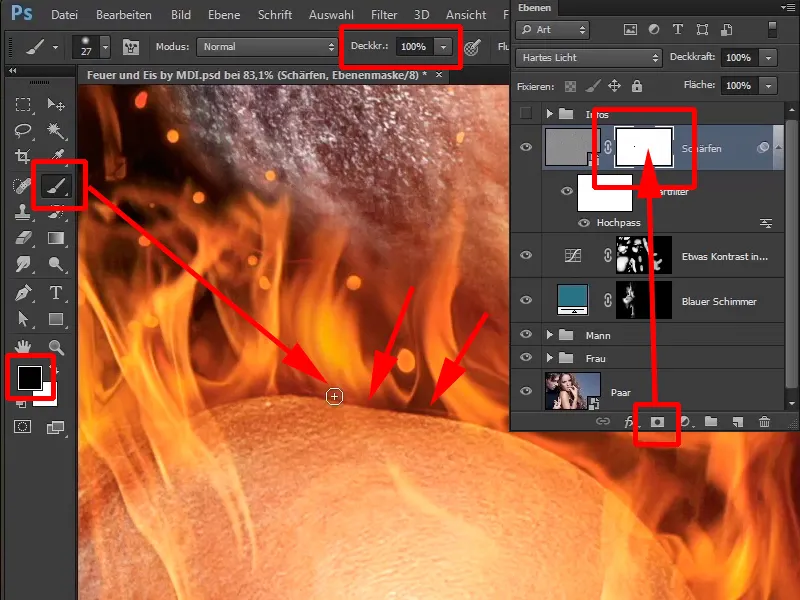The width and height of the screenshot is (800, 600).
Task: Filter layers by smart object icon
Action: 727,30
